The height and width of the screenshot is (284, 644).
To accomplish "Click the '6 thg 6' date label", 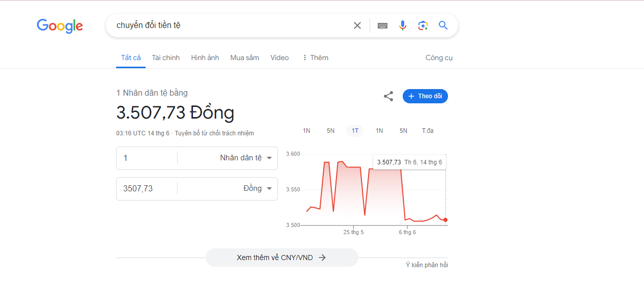I will point(407,232).
